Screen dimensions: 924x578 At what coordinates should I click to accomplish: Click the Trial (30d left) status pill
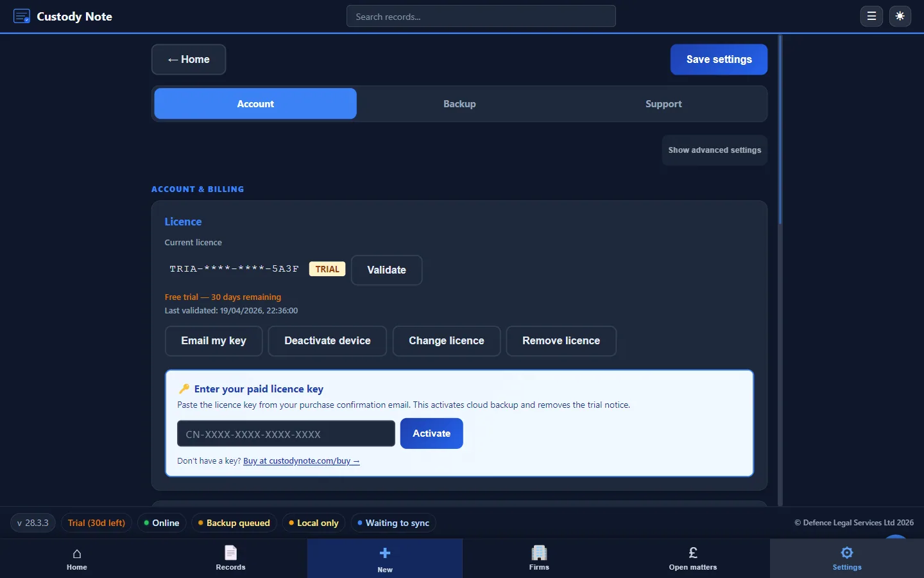pos(97,523)
